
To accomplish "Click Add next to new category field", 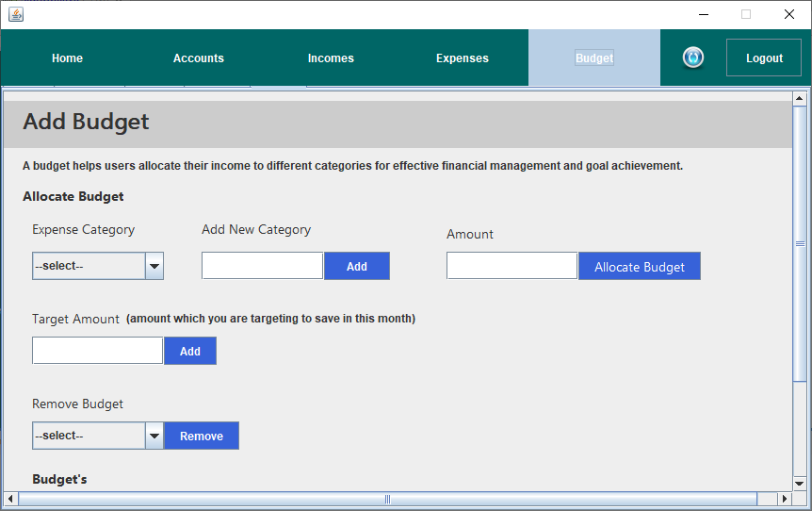I will [357, 267].
